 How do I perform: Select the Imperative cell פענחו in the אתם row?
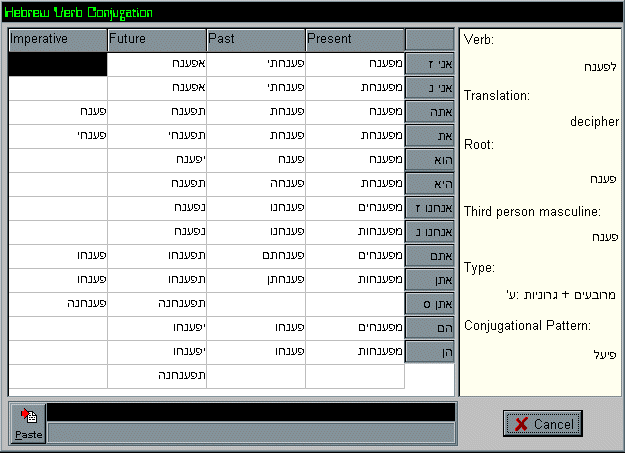[x=58, y=256]
